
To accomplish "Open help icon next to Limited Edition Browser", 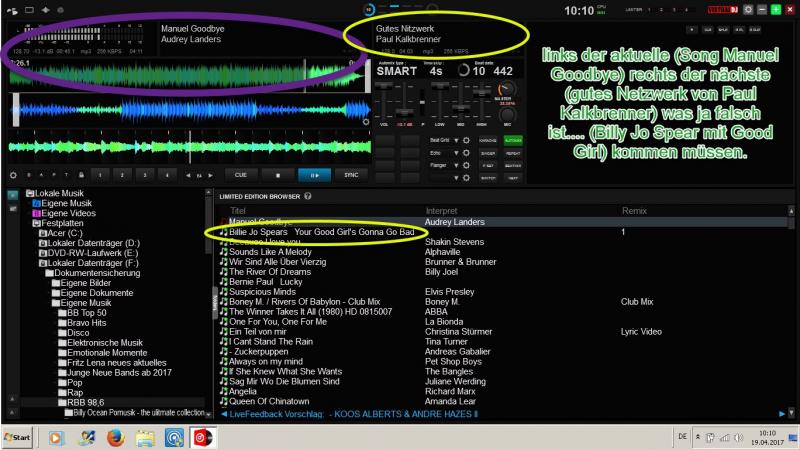I will (308, 196).
